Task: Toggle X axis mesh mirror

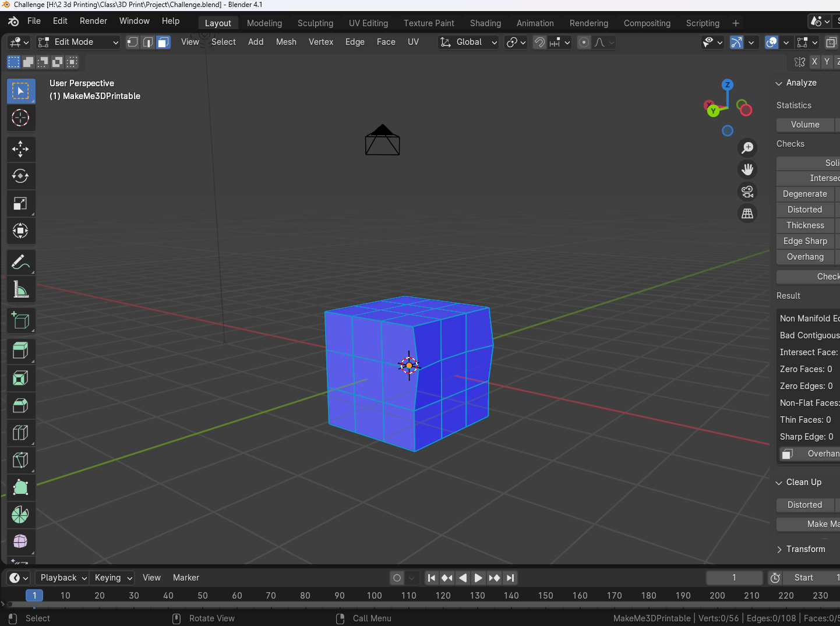Action: pos(814,62)
